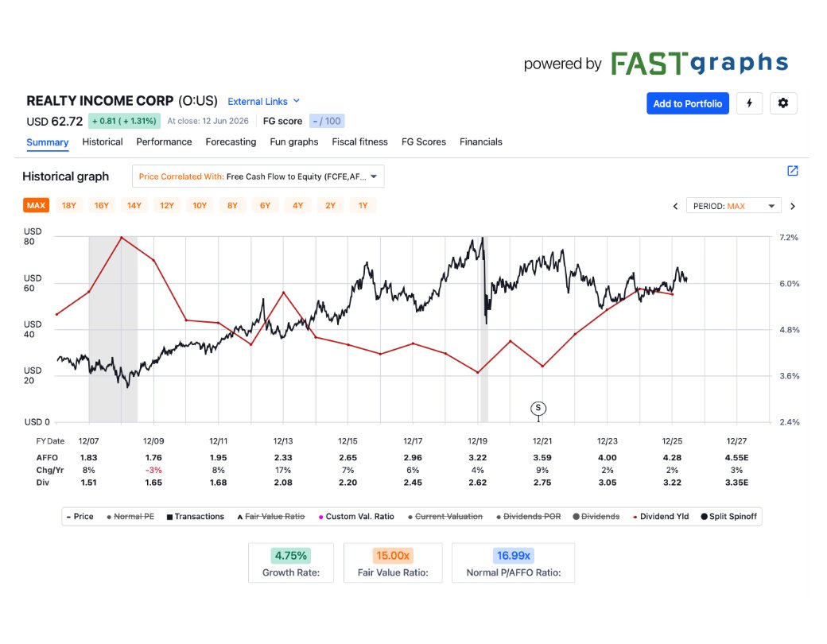Click the 16.99x Normal P/AFFO Ratio box
The height and width of the screenshot is (644, 827).
(x=513, y=563)
